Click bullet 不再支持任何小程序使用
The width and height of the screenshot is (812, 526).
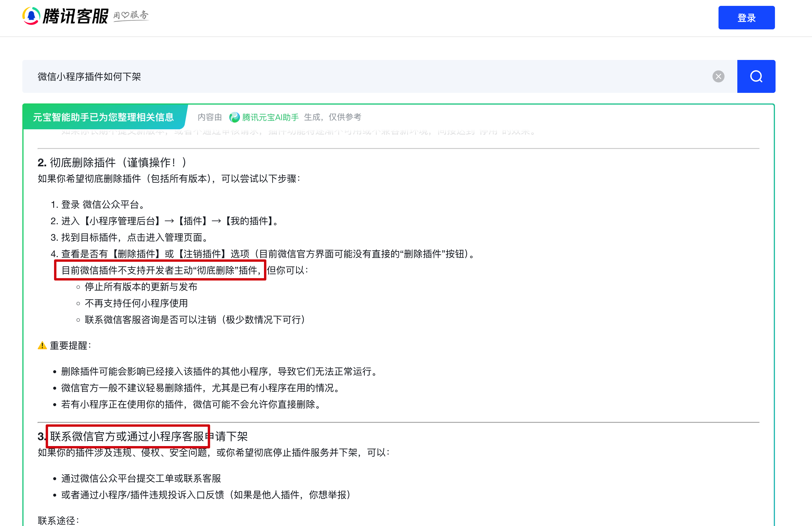point(136,303)
